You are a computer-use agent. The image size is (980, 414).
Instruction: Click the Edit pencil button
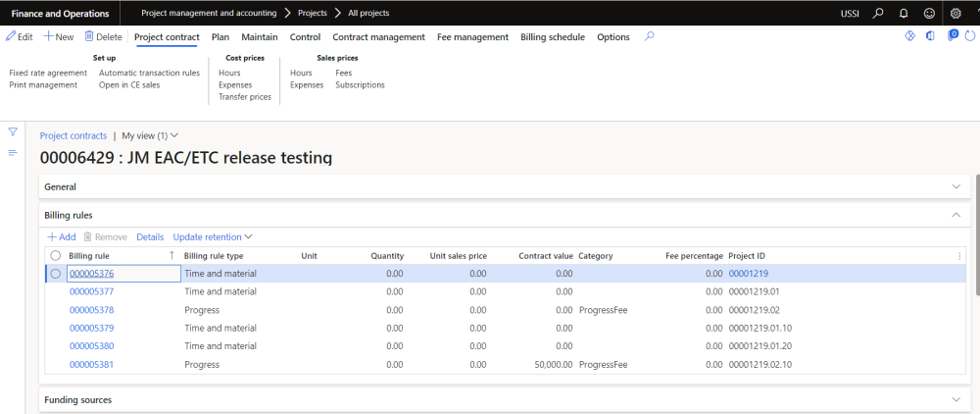pos(20,36)
